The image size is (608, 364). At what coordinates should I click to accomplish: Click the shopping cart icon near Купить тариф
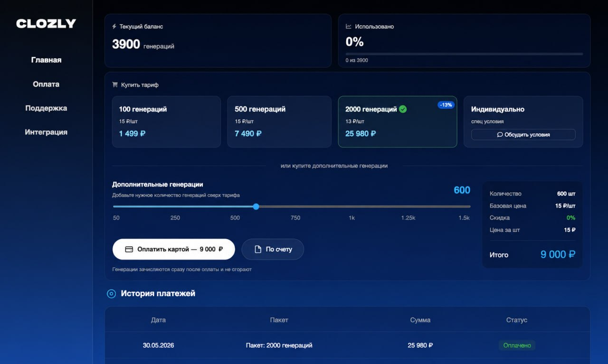click(114, 85)
